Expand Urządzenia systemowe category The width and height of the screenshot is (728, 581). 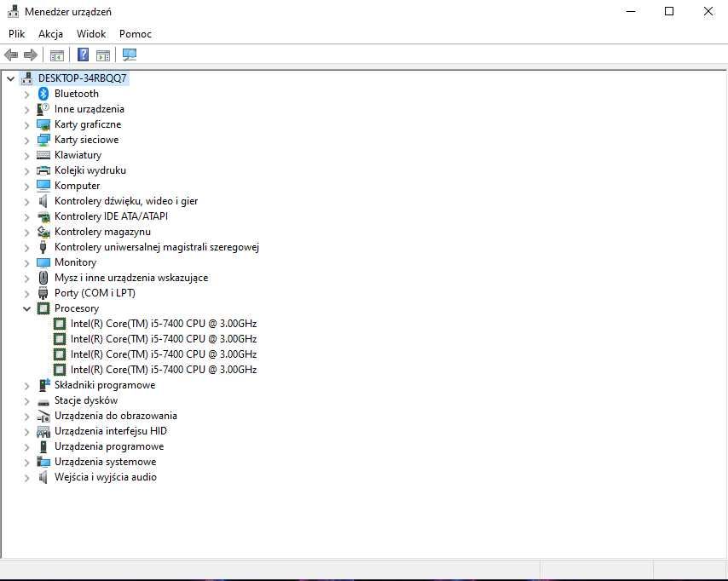27,463
